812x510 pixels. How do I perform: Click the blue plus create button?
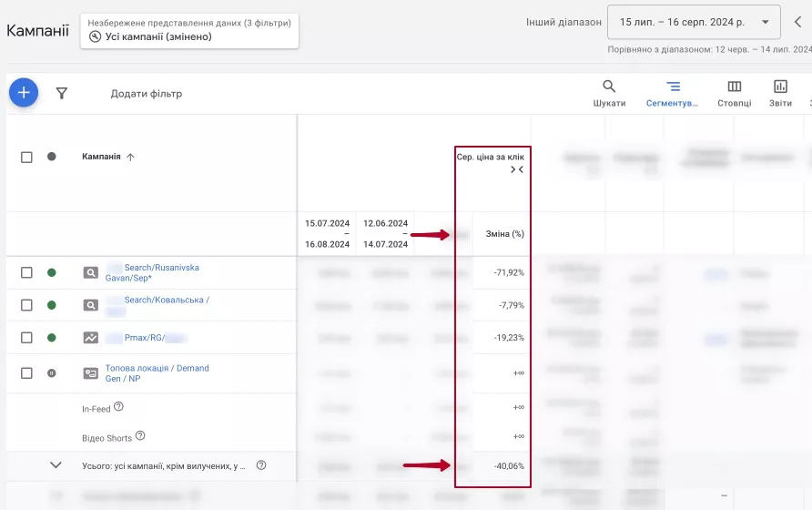[24, 93]
